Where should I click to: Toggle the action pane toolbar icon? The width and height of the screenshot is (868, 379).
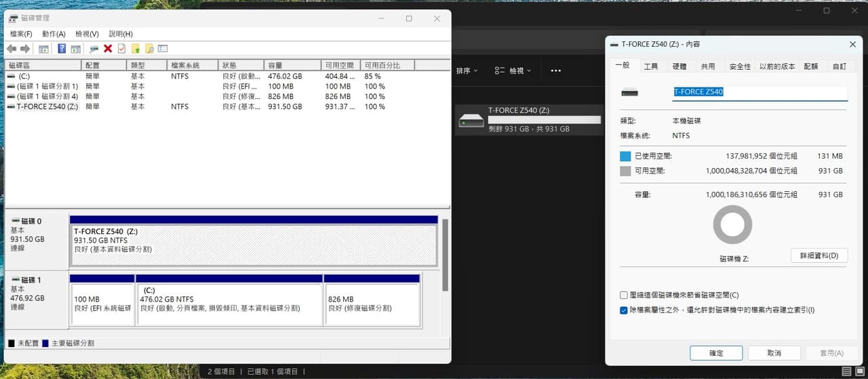coord(76,49)
